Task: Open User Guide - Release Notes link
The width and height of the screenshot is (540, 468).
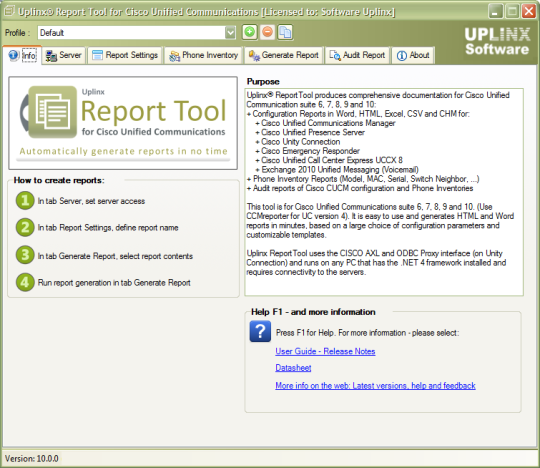Action: pos(325,351)
